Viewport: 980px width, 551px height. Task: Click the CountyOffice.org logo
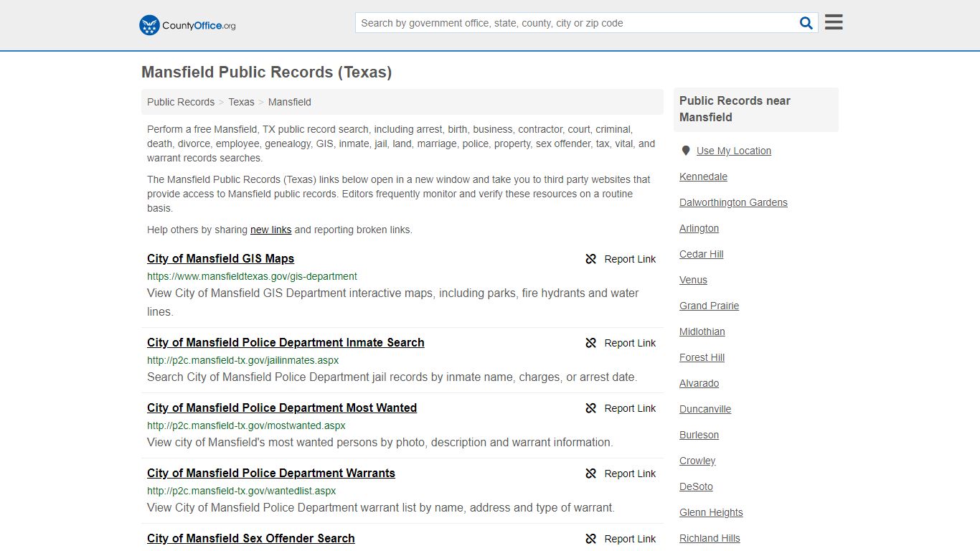coord(187,25)
